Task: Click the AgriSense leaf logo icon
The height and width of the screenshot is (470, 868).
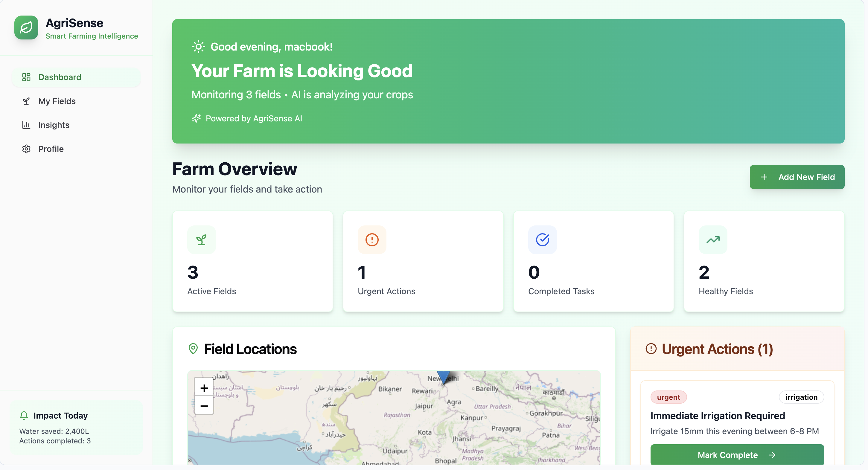Action: (x=26, y=28)
